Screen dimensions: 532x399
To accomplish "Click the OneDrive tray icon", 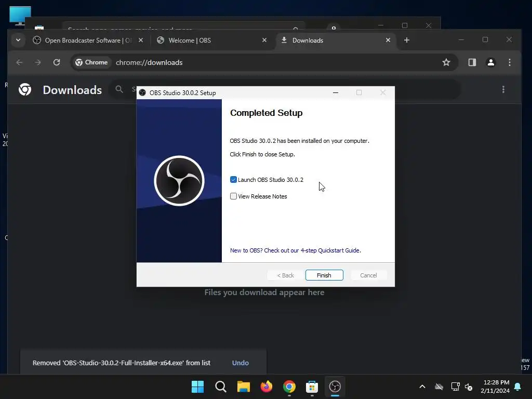I will pos(439,387).
